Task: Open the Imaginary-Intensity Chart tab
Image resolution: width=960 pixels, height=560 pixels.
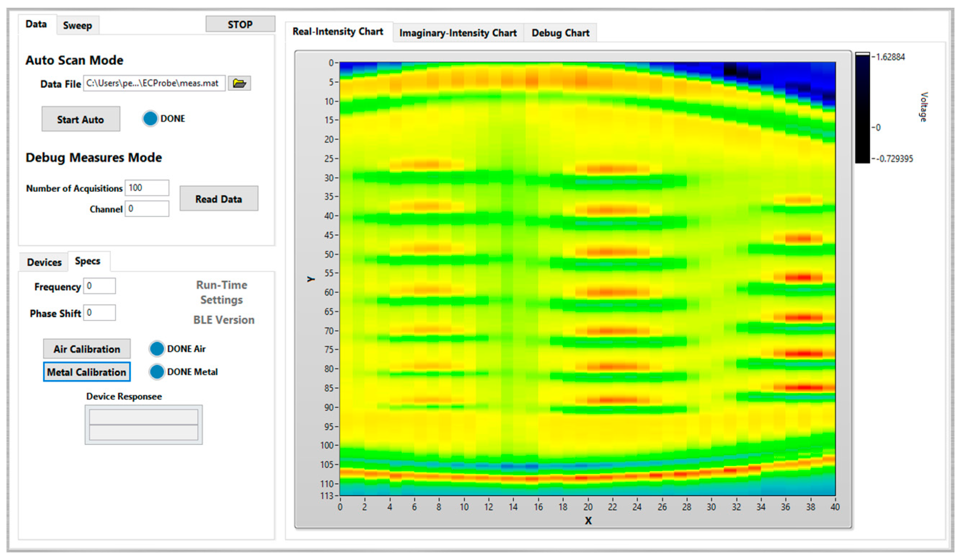Action: (457, 33)
